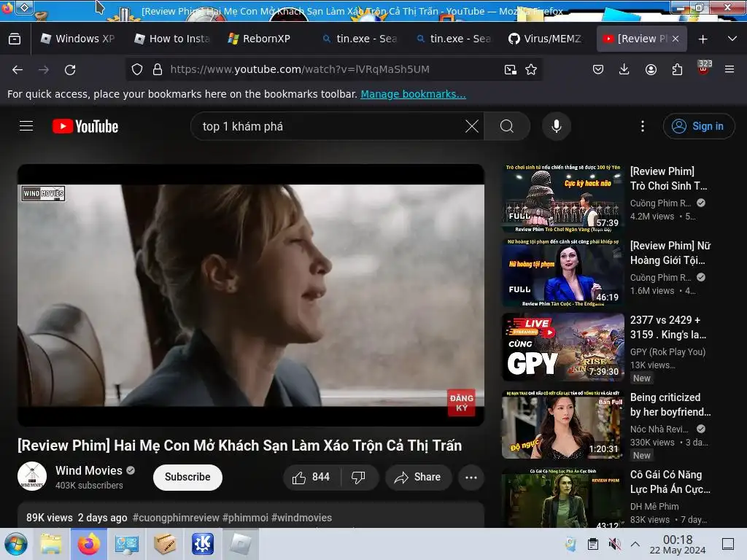Open the Firefox application hamburger menu

(x=729, y=69)
